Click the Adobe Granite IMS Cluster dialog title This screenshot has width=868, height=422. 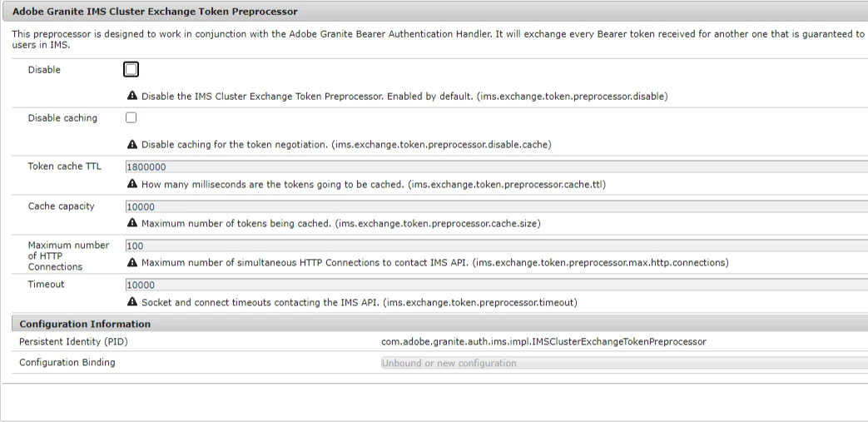(155, 11)
